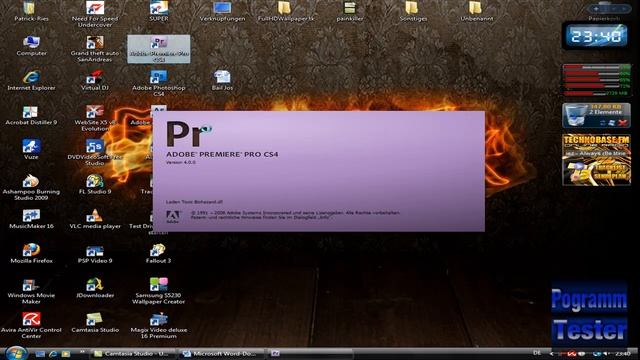Click the CPU meter bars gadget
Viewport: 640px width, 360px height.
[x=596, y=80]
